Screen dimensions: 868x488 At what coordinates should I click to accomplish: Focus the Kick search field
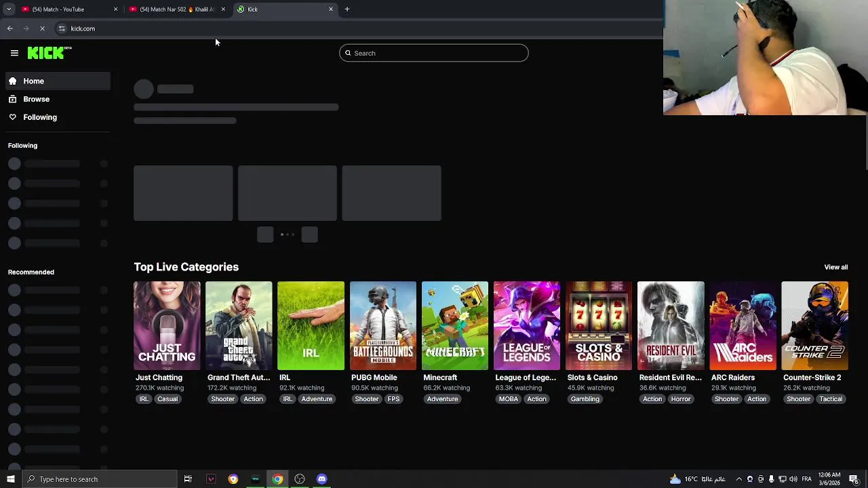point(434,53)
